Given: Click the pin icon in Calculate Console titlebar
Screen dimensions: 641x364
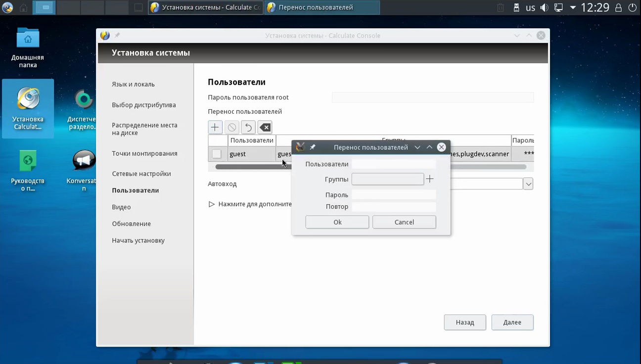Looking at the screenshot, I should [117, 36].
